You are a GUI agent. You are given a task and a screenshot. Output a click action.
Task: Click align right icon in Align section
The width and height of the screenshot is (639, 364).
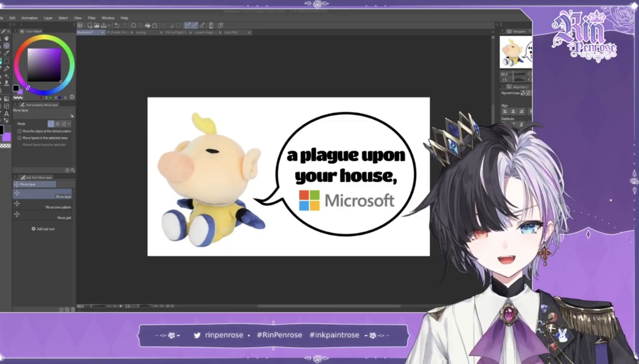tap(521, 111)
